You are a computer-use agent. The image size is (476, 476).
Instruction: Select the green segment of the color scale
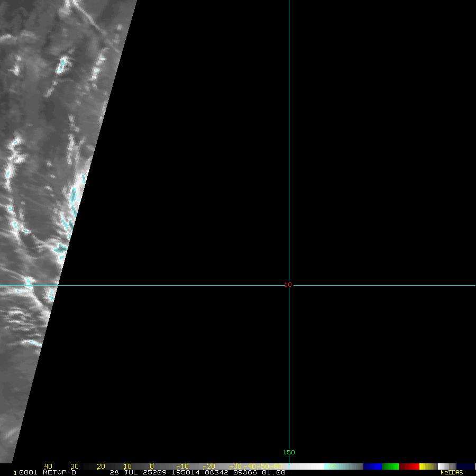pyautogui.click(x=390, y=466)
